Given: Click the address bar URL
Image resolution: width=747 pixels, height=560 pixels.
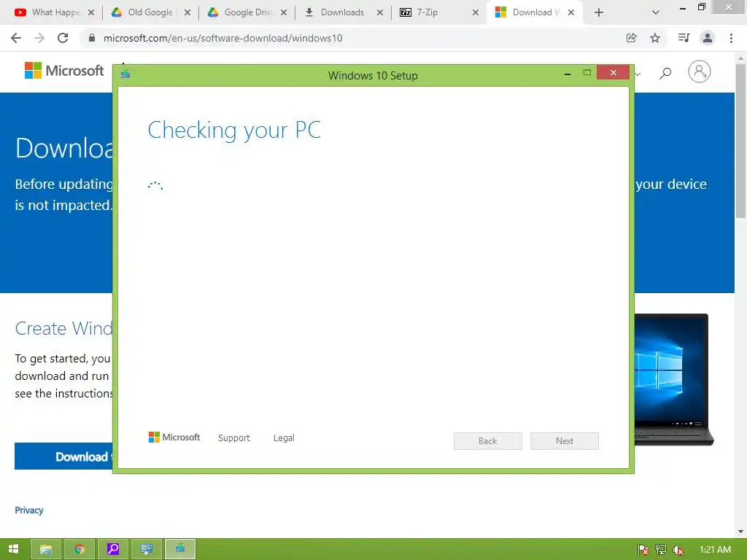Looking at the screenshot, I should 223,38.
